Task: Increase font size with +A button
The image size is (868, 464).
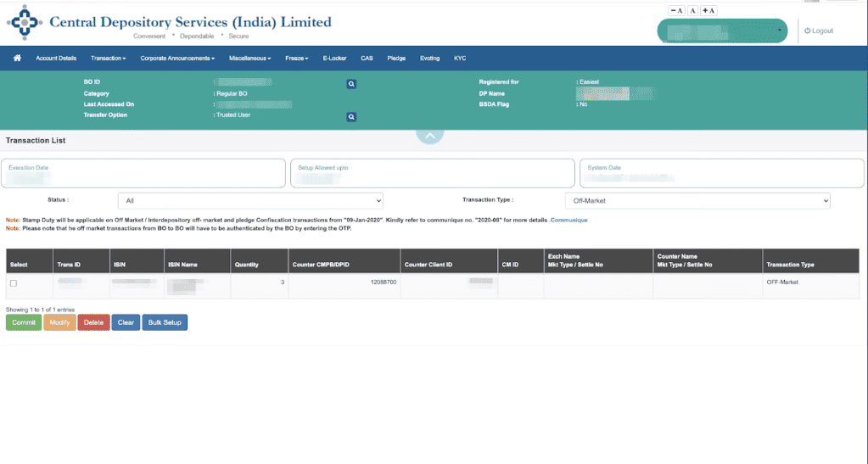Action: coord(708,10)
